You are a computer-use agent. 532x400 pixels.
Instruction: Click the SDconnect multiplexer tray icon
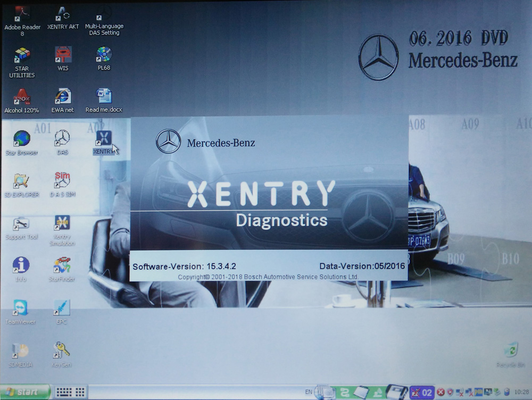(x=396, y=392)
